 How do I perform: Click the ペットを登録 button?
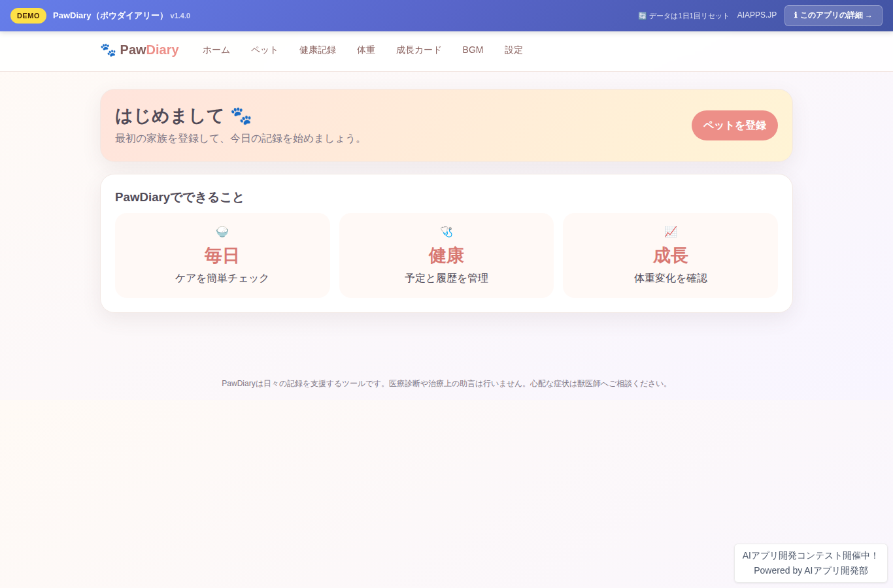[735, 125]
